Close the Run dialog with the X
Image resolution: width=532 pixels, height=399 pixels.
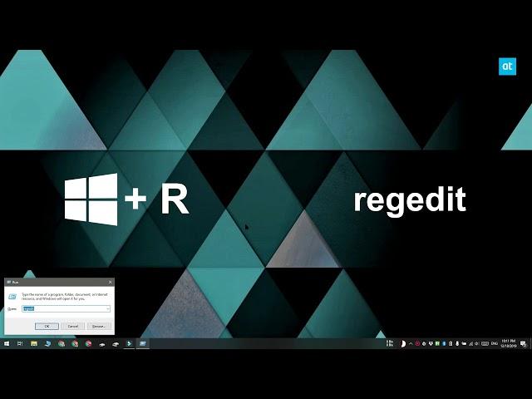click(x=110, y=282)
